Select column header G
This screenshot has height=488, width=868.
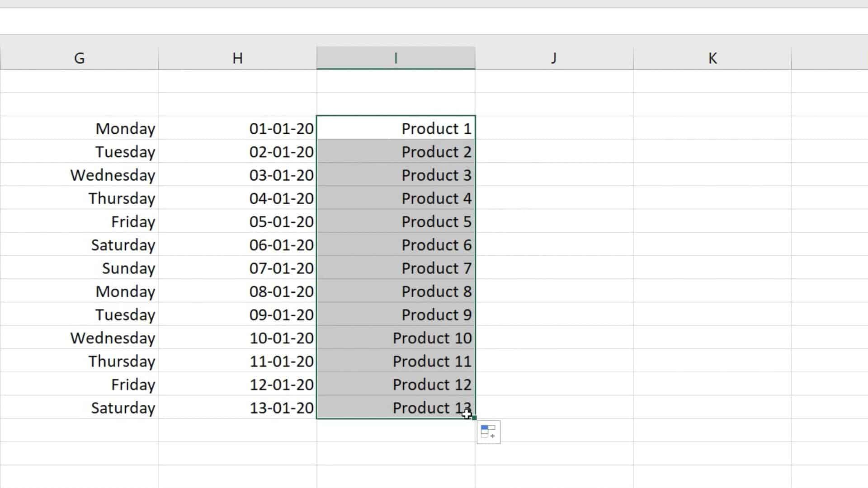pos(80,57)
